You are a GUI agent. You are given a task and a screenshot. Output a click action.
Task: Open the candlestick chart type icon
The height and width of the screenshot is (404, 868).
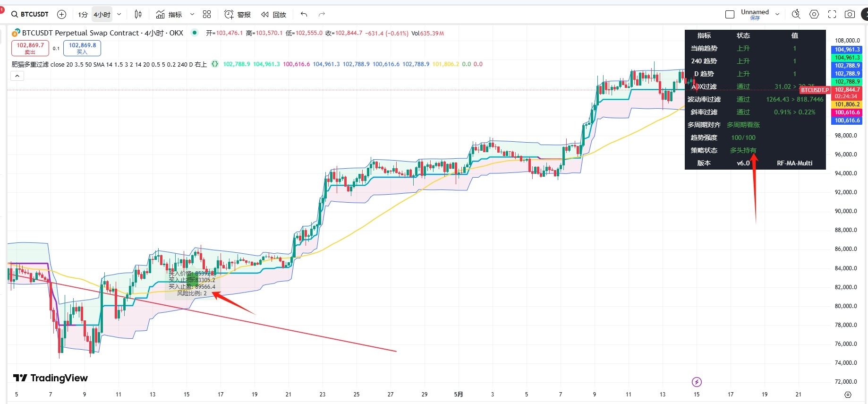[138, 15]
